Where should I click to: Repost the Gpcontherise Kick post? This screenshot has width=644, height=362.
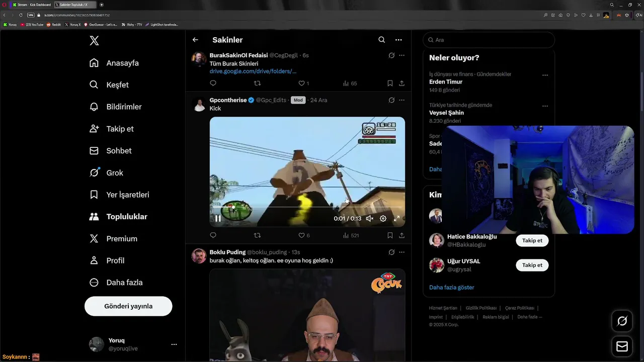click(x=258, y=235)
